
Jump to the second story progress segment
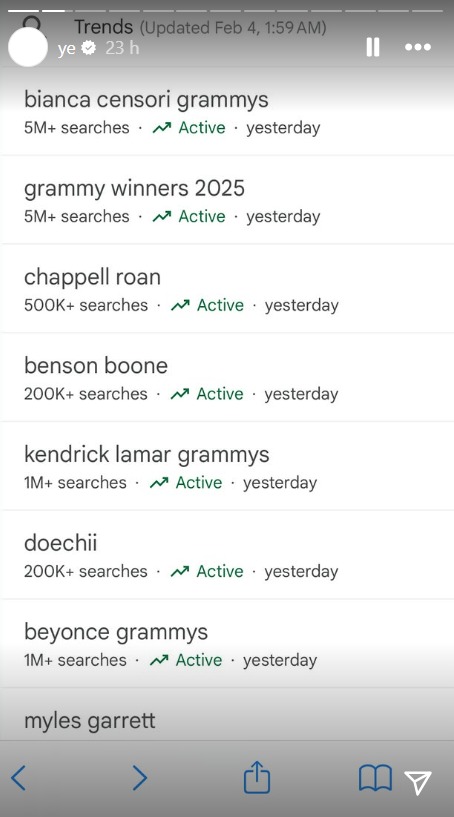(53, 10)
